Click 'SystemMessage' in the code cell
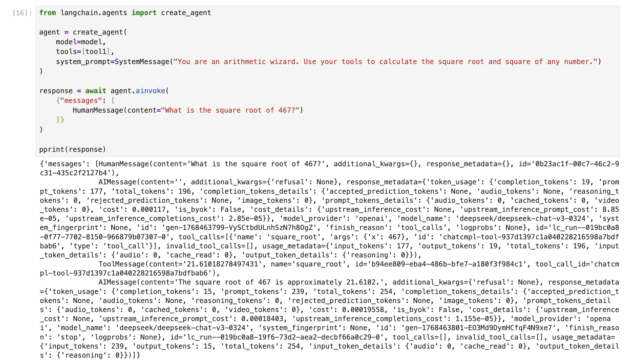This screenshot has width=625, height=364. tap(142, 62)
